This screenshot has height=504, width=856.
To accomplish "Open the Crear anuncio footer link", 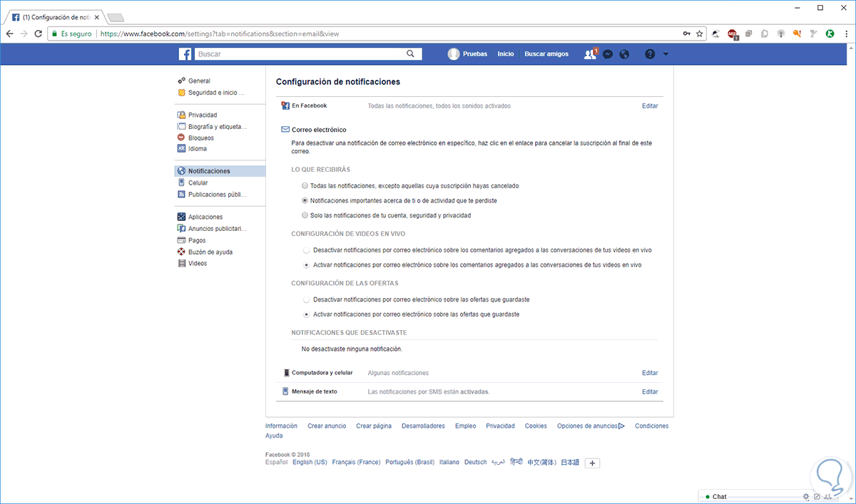I will [327, 426].
